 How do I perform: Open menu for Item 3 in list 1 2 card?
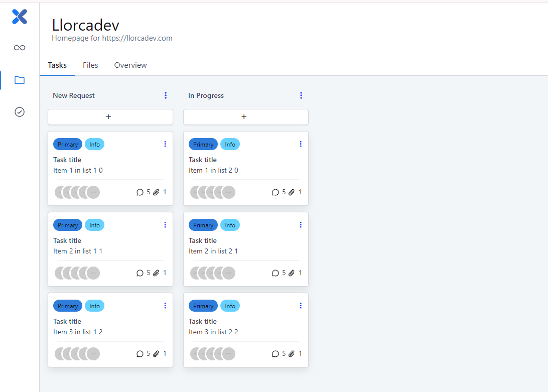[x=165, y=306]
